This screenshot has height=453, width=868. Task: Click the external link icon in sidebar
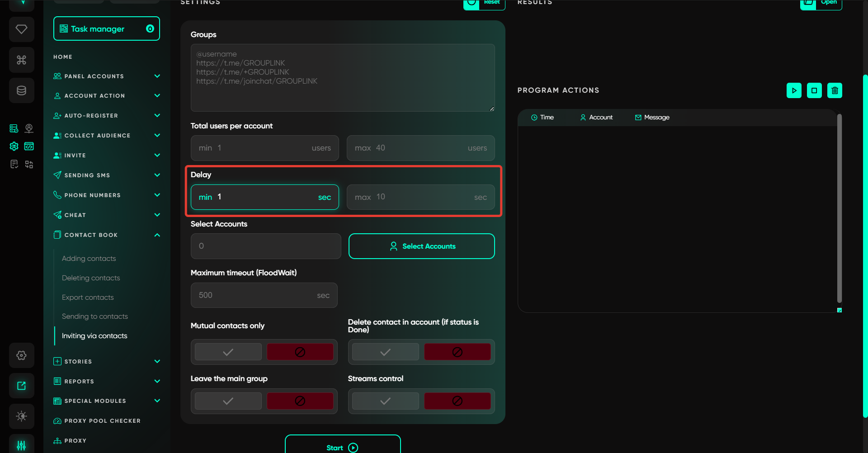(x=21, y=386)
